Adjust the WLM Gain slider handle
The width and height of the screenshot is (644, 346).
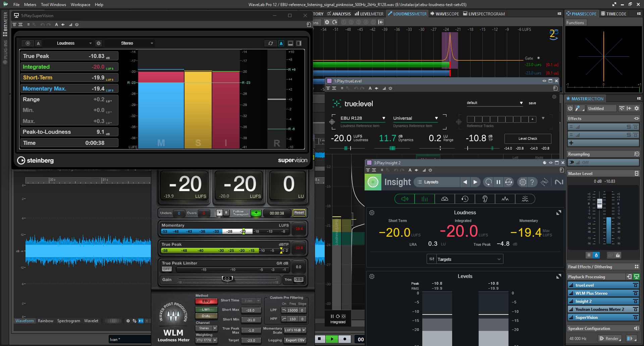point(227,278)
